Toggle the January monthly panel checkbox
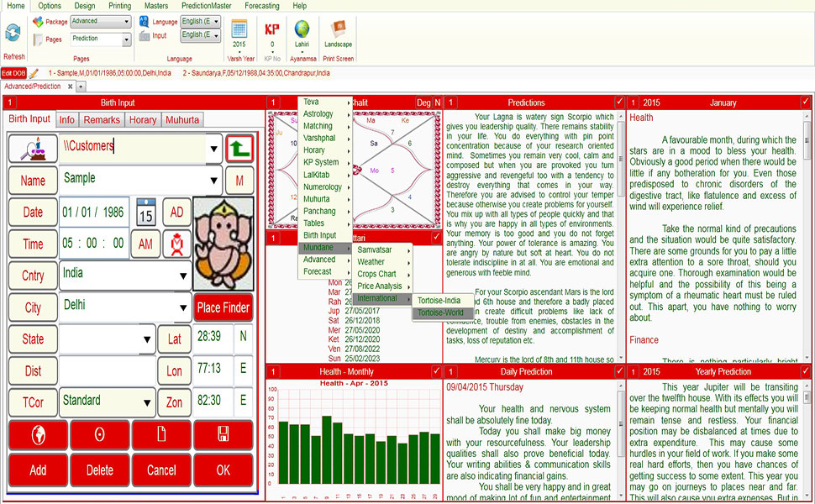This screenshot has height=504, width=815. coord(805,102)
